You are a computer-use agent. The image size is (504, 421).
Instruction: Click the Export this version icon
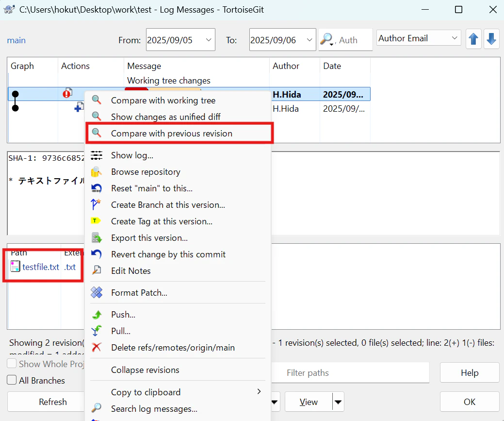pos(97,238)
